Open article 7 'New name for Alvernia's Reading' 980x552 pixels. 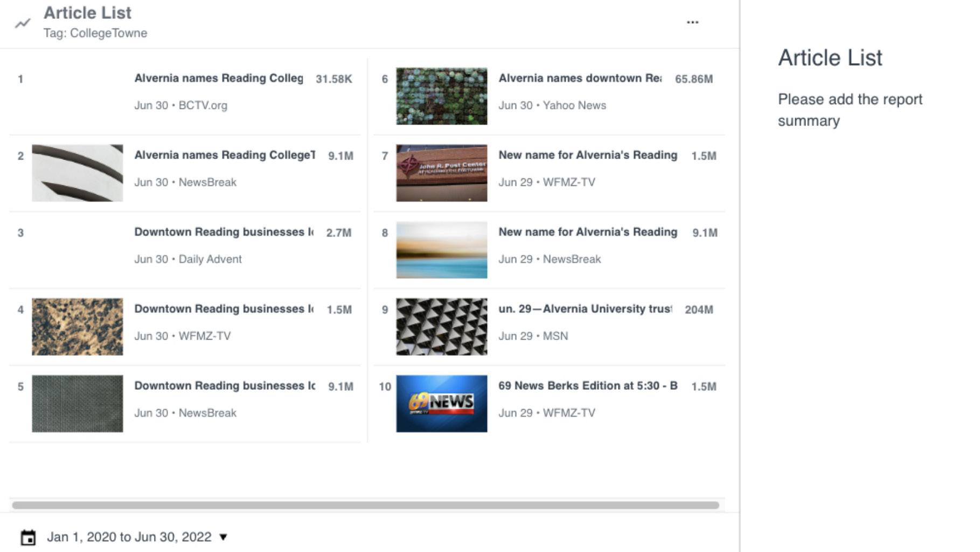click(x=588, y=155)
